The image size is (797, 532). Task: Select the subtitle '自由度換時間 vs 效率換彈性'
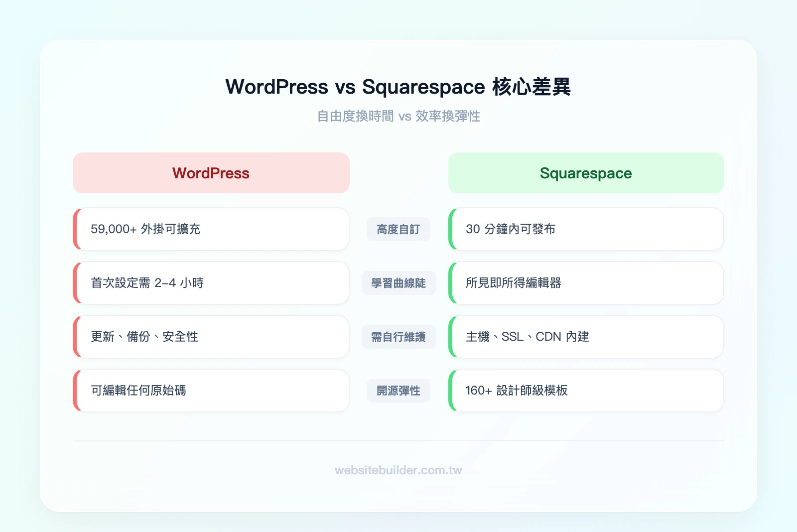pyautogui.click(x=398, y=116)
